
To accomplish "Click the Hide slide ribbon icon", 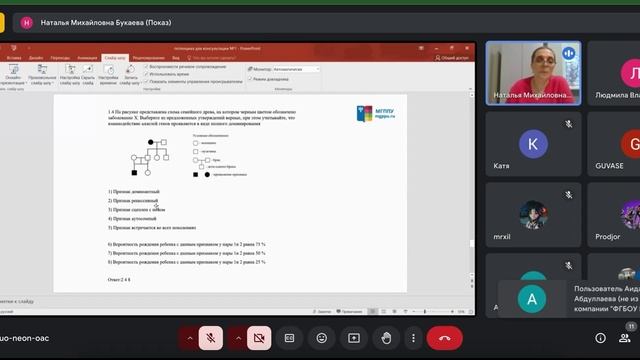I will (88, 75).
